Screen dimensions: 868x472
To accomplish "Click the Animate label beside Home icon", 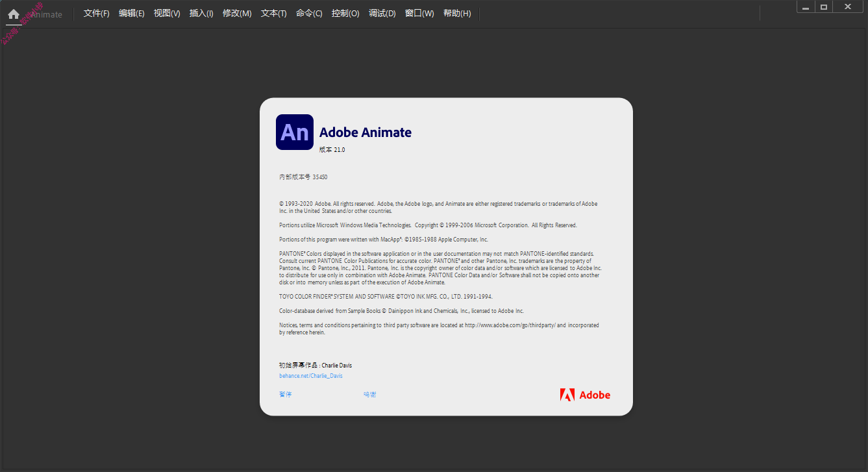I will point(46,14).
